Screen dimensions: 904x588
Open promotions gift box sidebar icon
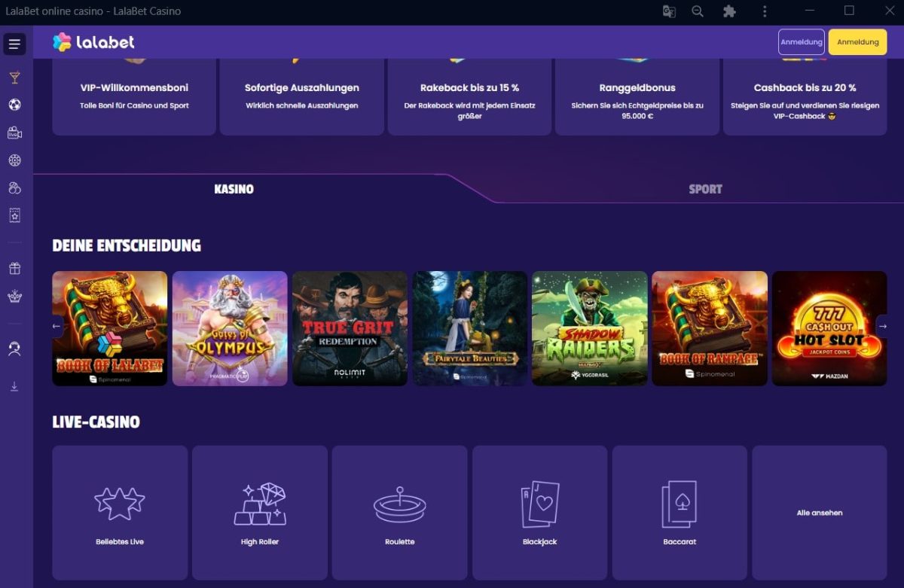14,268
